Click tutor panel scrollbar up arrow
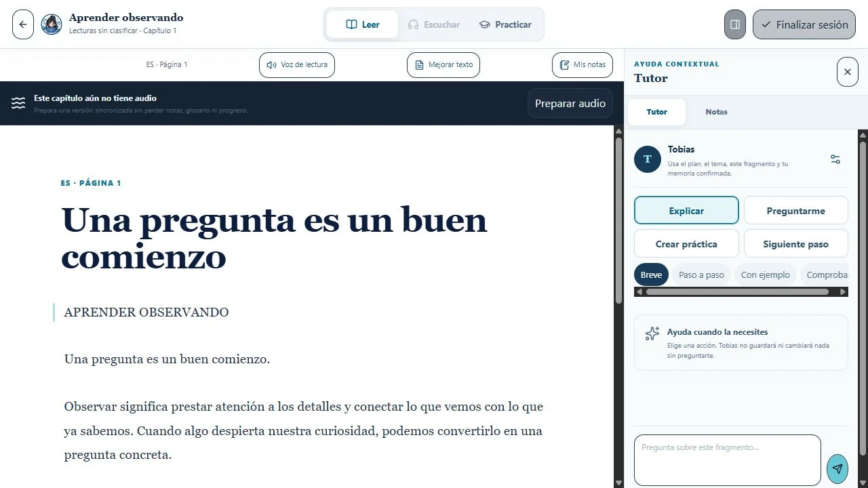 click(x=863, y=134)
